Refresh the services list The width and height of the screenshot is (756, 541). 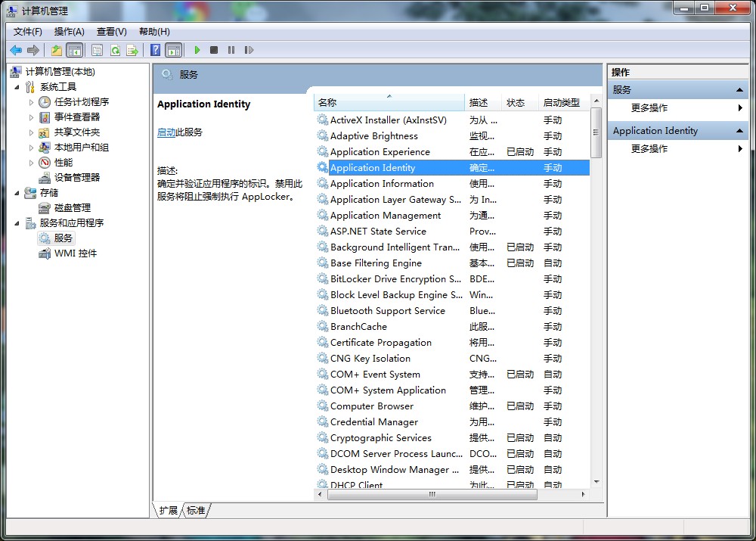pyautogui.click(x=114, y=50)
